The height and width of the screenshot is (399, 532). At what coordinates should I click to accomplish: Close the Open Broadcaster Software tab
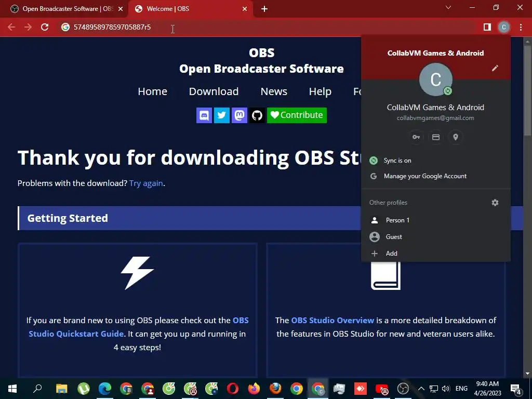[121, 9]
